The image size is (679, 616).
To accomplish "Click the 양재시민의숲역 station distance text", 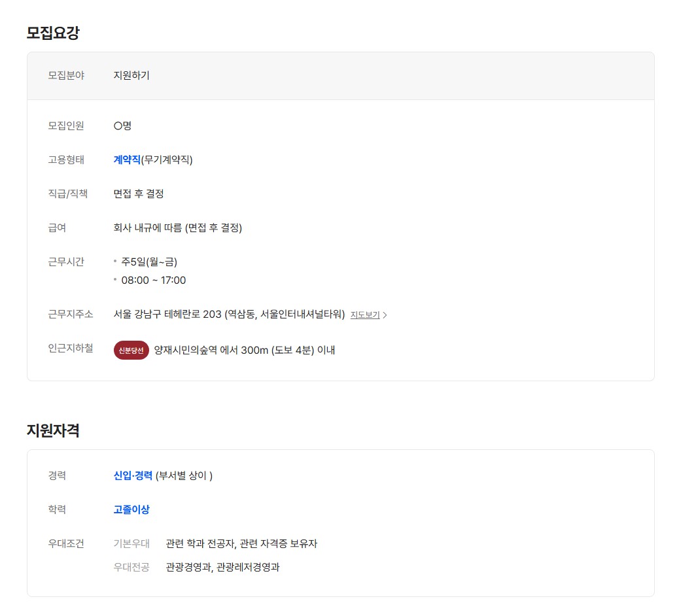I will click(x=244, y=350).
